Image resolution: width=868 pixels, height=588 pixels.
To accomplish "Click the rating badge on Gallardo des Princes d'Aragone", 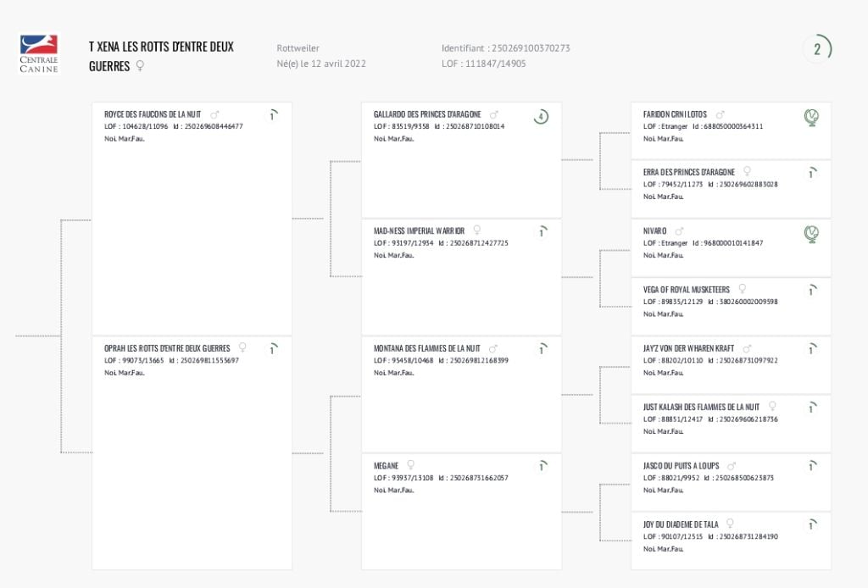I will tap(541, 117).
